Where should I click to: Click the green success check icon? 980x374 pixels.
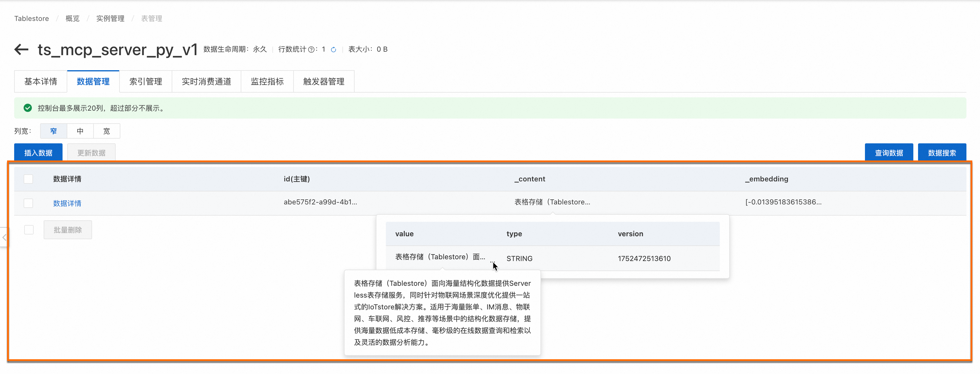coord(27,108)
